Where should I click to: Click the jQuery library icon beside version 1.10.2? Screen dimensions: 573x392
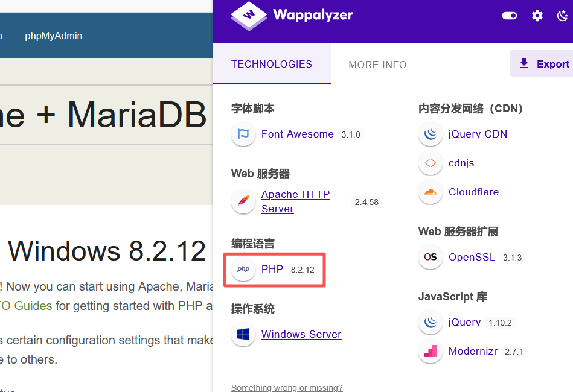point(431,322)
